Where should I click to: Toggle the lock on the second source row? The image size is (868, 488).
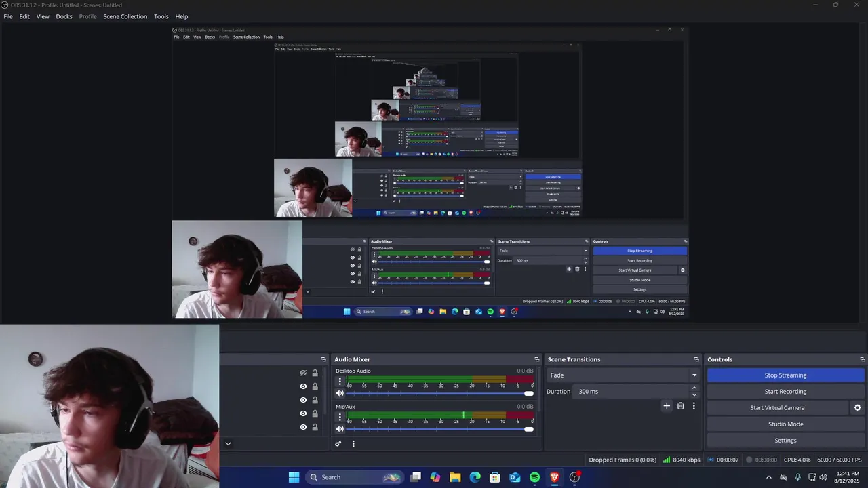[x=315, y=386]
